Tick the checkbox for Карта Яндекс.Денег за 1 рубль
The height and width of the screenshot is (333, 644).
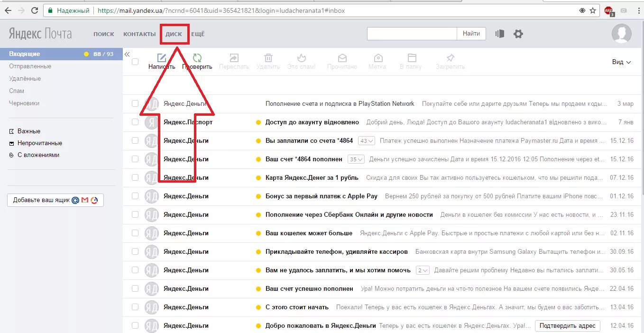click(135, 177)
